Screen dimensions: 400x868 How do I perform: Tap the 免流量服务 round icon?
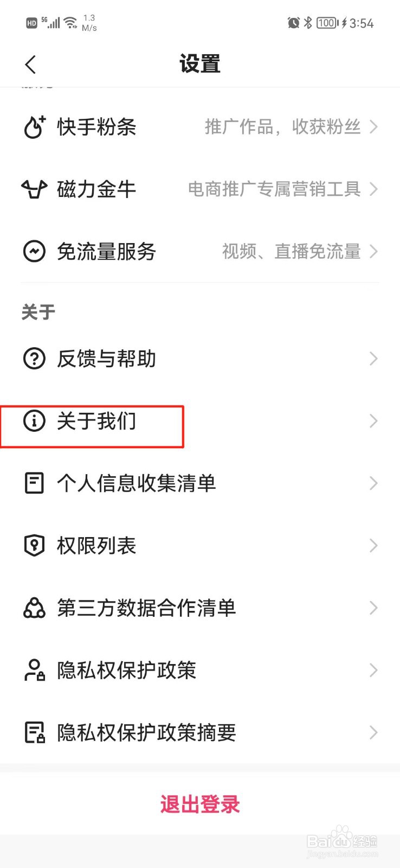[x=34, y=251]
